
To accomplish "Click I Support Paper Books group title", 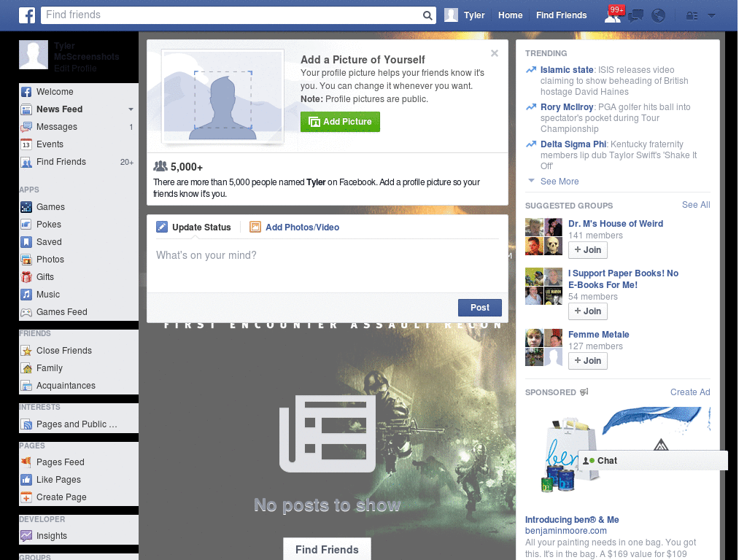I will (x=623, y=279).
